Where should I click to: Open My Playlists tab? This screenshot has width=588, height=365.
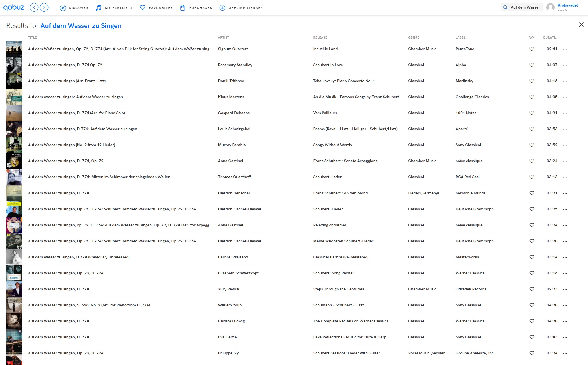click(114, 7)
